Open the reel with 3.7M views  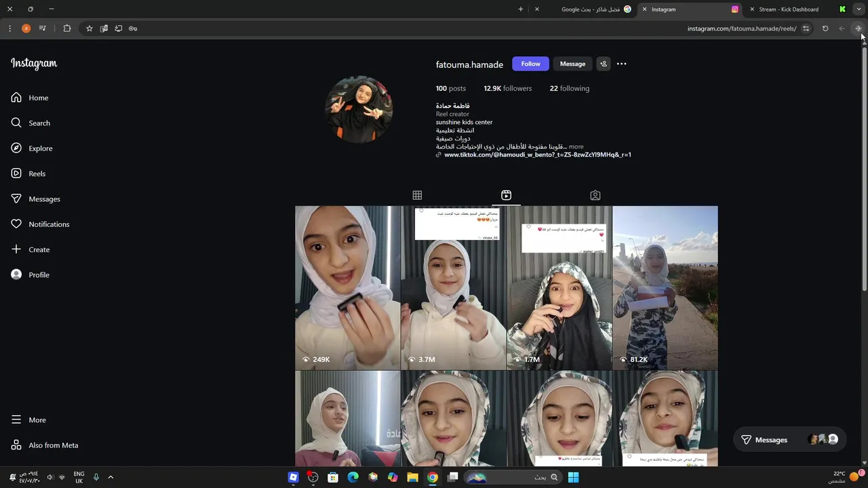pos(453,287)
